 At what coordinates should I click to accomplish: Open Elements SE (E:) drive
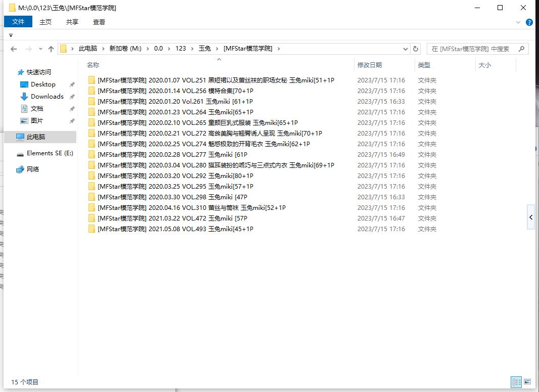tap(50, 153)
